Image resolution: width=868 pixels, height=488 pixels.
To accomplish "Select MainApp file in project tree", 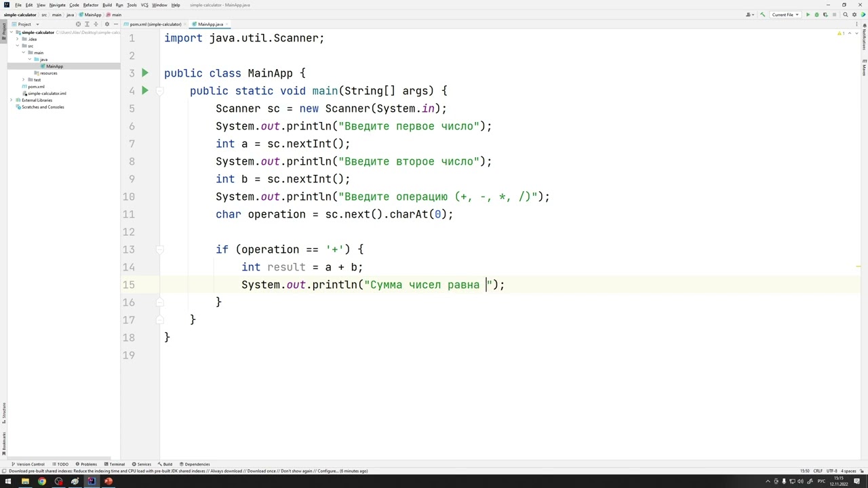I will coord(54,66).
